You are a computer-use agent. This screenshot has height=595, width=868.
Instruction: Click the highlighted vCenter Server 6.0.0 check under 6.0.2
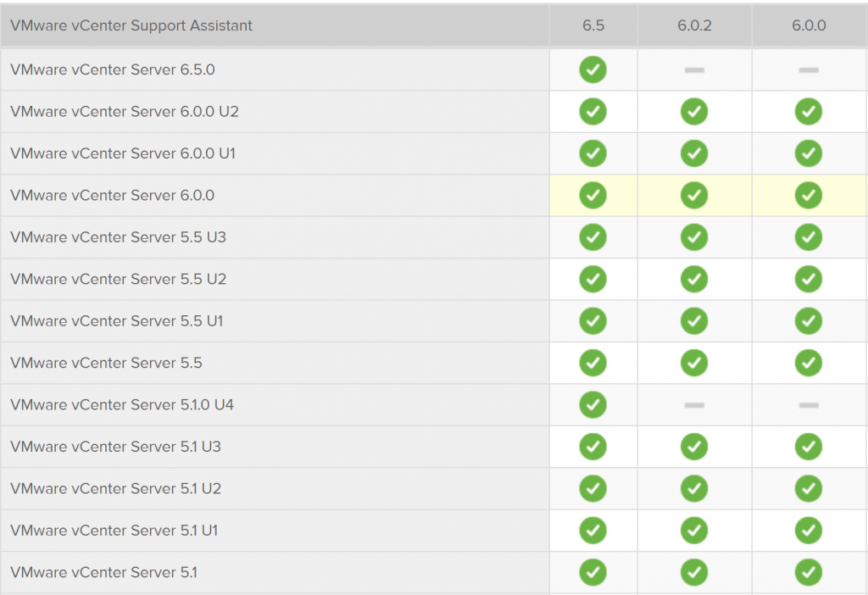tap(694, 196)
